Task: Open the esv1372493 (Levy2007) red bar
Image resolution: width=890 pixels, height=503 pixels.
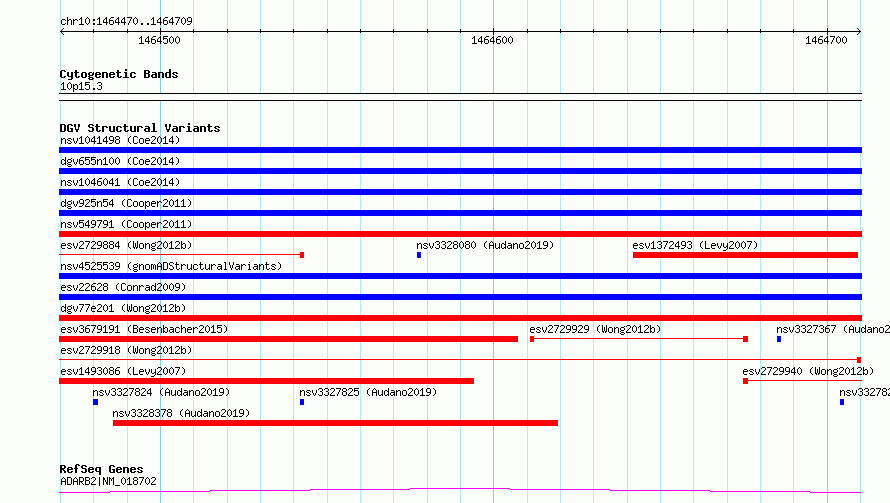Action: (x=745, y=255)
